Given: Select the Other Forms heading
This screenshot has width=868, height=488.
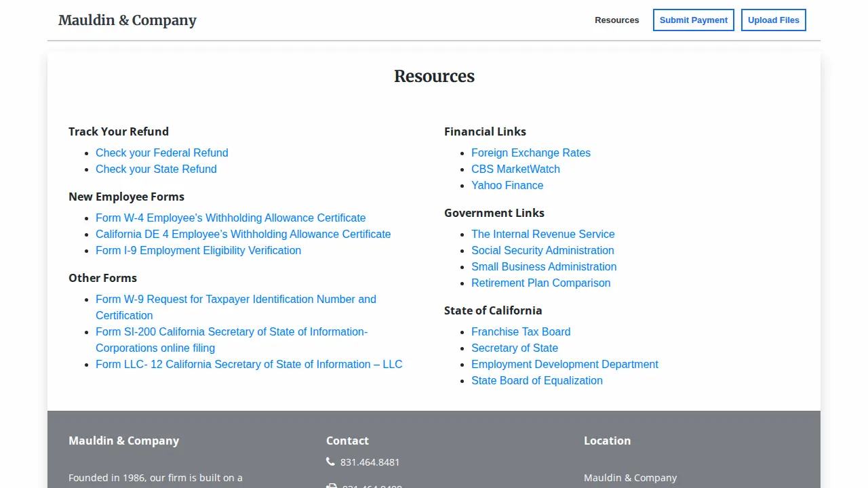Looking at the screenshot, I should (102, 278).
